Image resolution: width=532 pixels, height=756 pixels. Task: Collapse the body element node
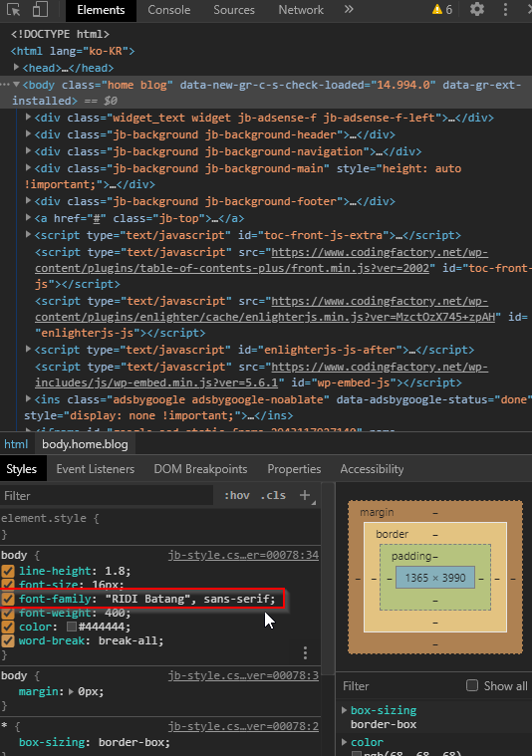16,85
